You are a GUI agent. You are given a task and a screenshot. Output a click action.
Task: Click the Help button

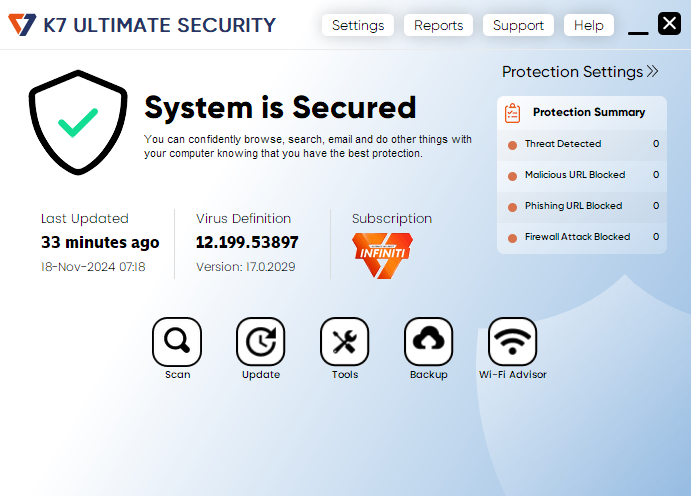[589, 26]
